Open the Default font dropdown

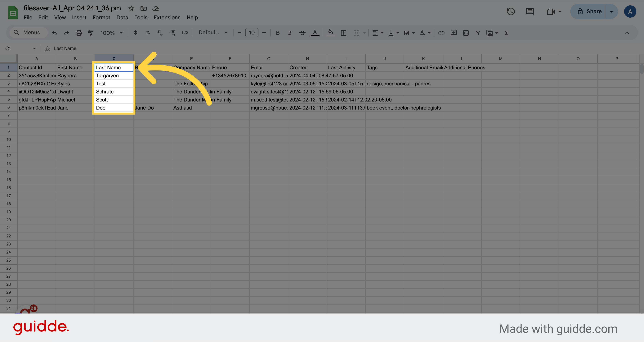[213, 33]
